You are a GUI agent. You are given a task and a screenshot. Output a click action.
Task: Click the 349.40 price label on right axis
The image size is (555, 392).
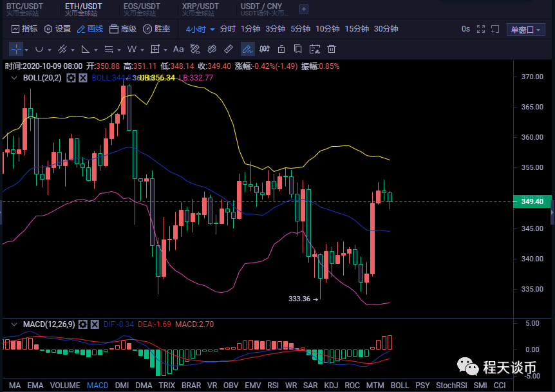pyautogui.click(x=532, y=201)
